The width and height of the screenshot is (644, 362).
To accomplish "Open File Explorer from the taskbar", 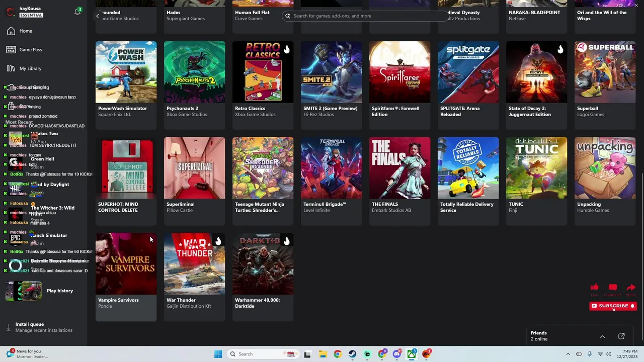I will pos(323,354).
